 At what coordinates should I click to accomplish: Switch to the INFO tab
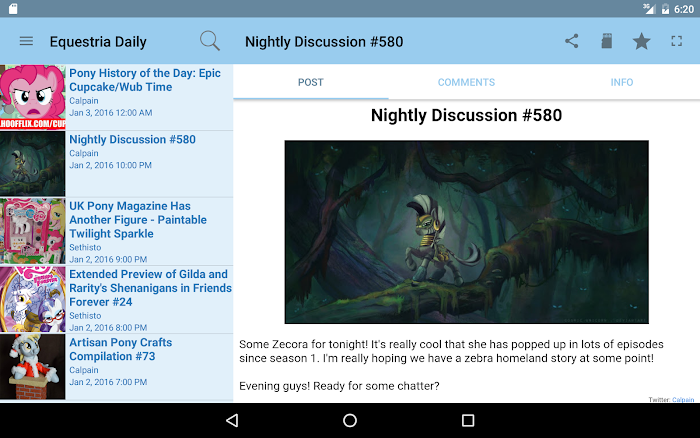pos(622,82)
